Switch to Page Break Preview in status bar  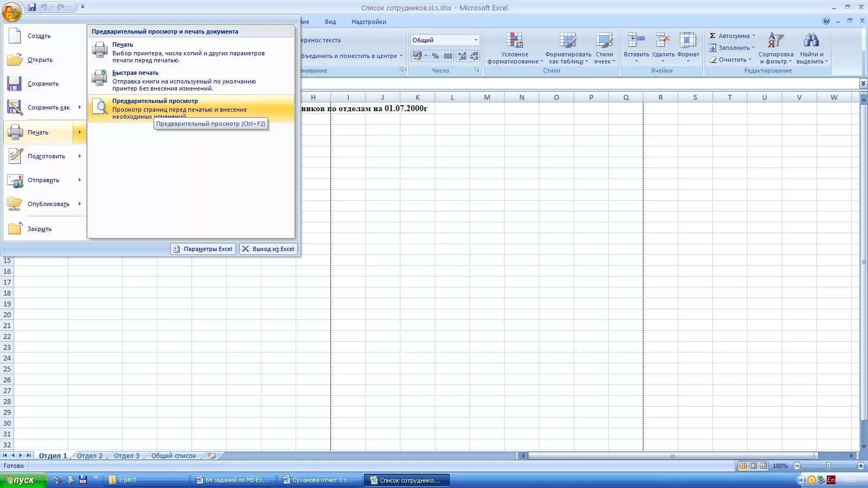[763, 466]
